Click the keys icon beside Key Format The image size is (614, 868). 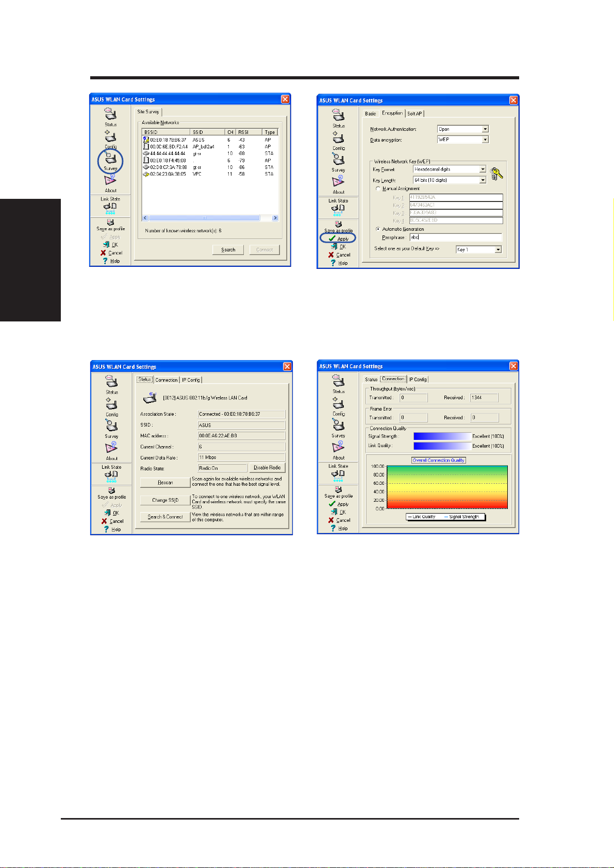click(497, 174)
